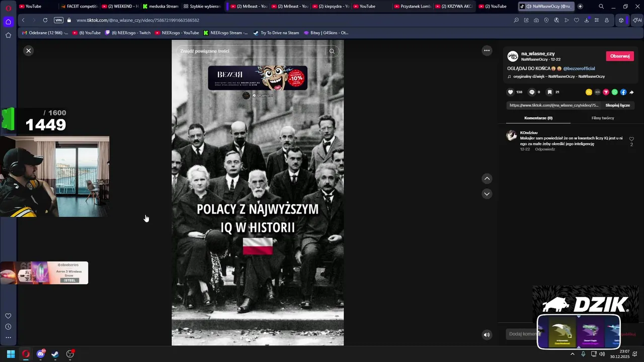
Task: Open Discord from the taskbar
Action: coord(40,354)
